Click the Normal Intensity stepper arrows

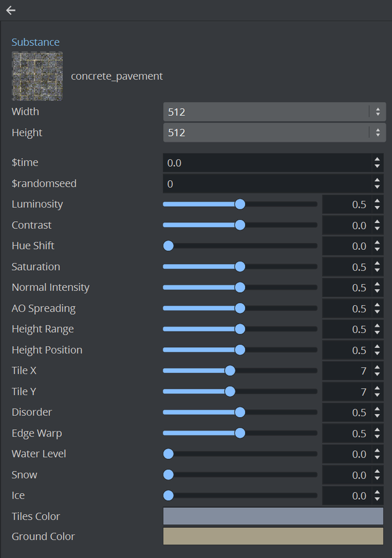[377, 288]
